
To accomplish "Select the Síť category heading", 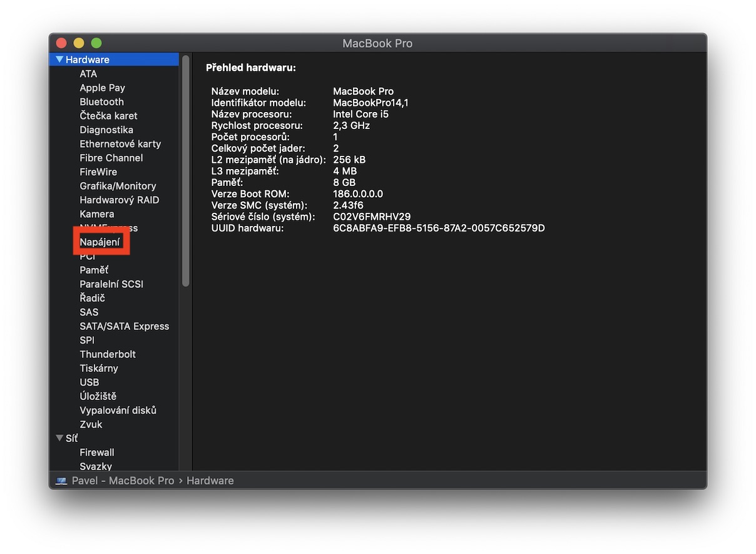I will click(72, 438).
